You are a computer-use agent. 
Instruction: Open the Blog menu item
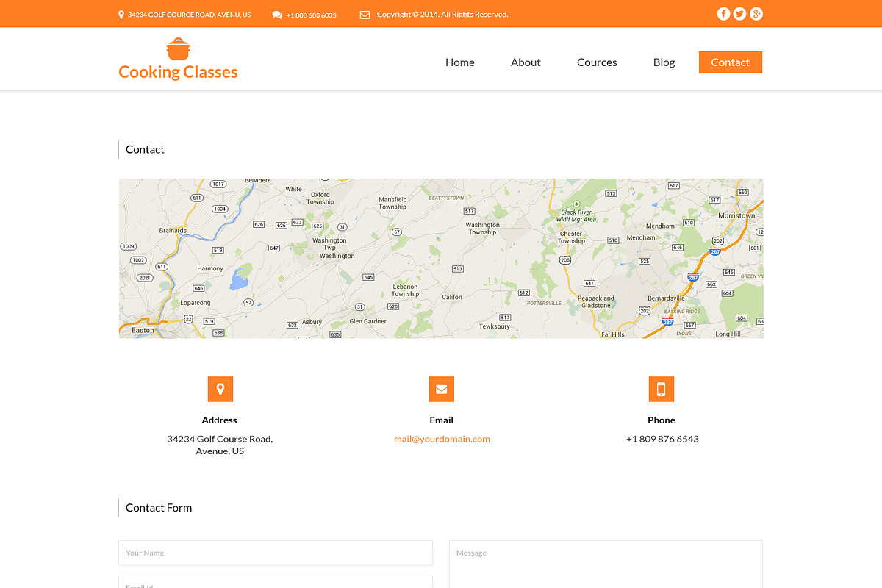coord(664,62)
